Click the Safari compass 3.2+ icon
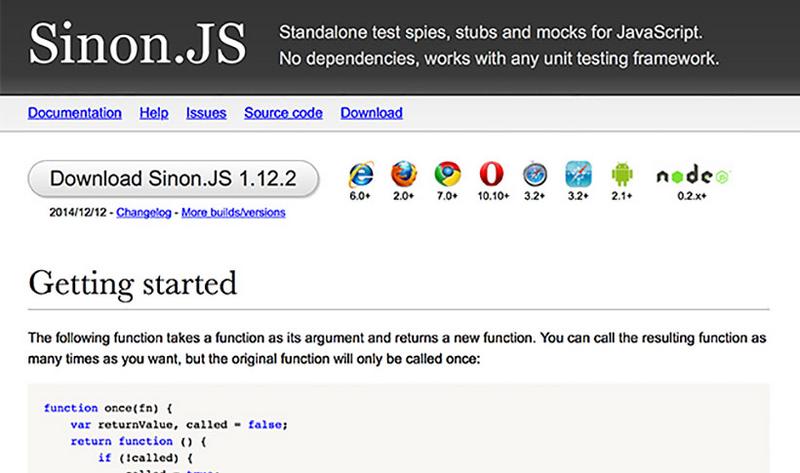 [535, 175]
